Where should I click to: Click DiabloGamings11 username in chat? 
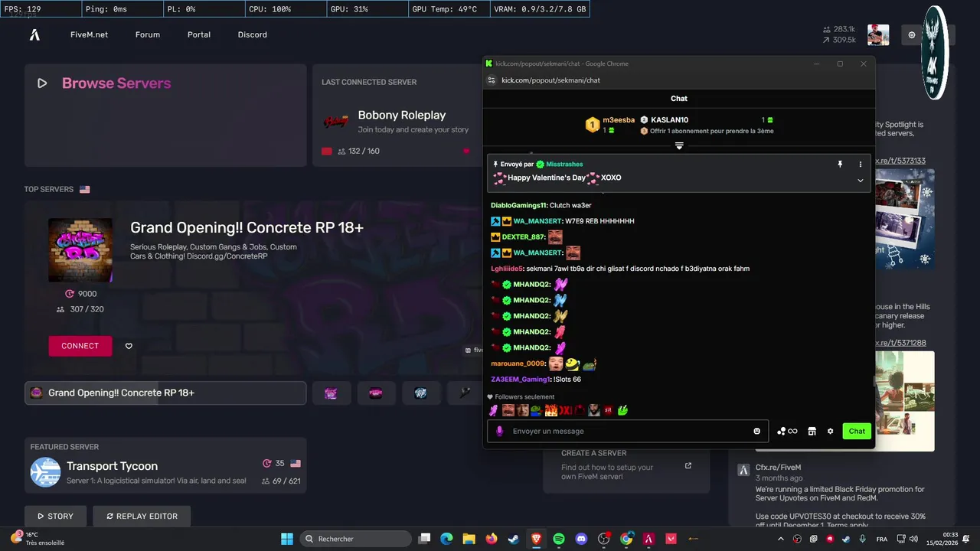pyautogui.click(x=518, y=205)
